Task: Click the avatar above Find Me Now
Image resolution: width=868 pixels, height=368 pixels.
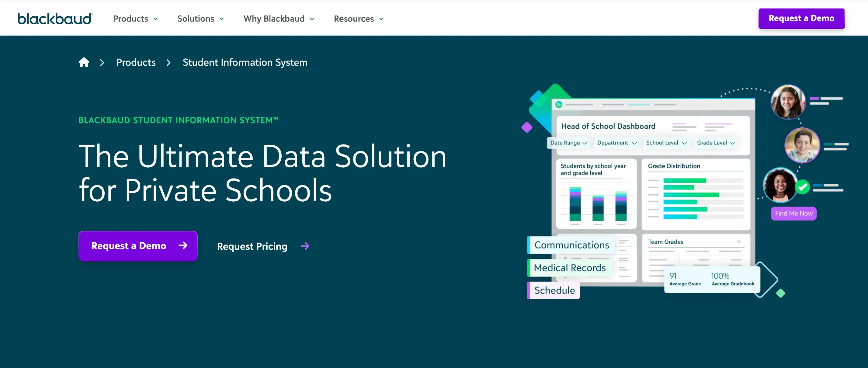Action: (x=780, y=185)
